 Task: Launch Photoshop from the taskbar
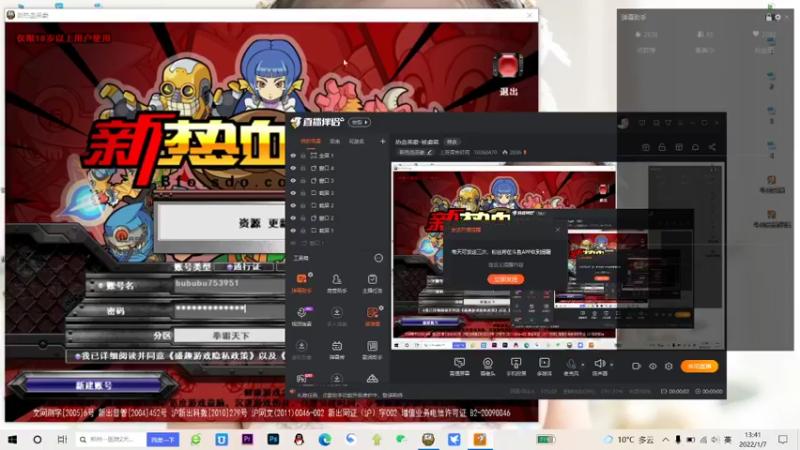pos(273,439)
